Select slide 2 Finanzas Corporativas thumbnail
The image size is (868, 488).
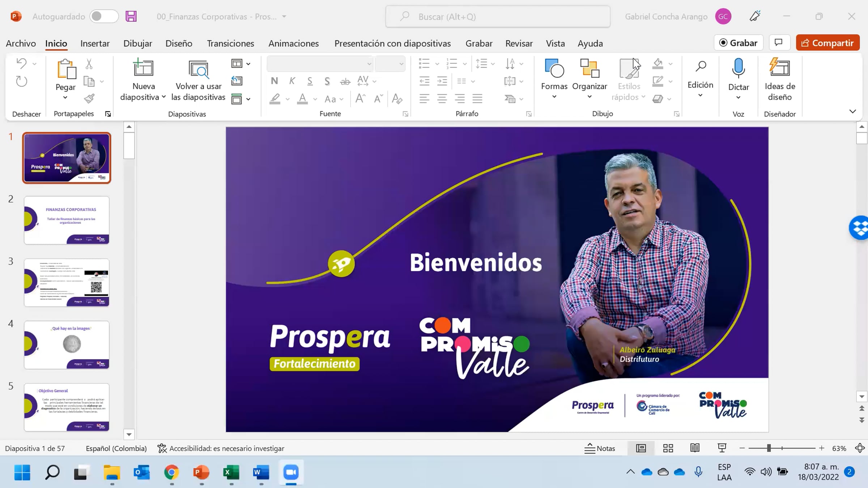point(67,220)
